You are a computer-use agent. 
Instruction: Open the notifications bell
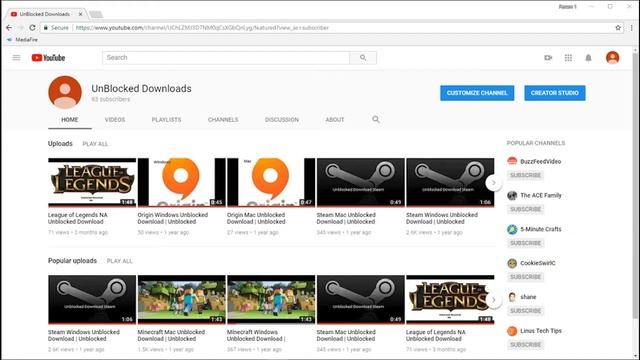pyautogui.click(x=588, y=58)
